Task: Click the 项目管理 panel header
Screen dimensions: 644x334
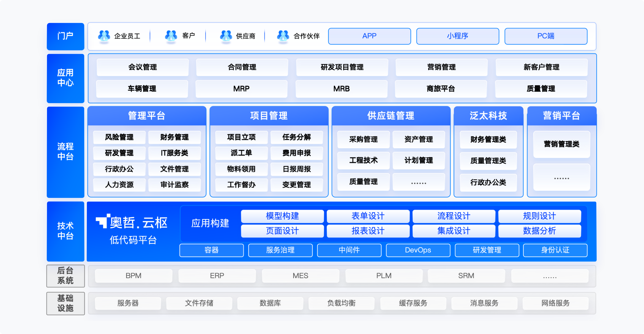Action: [269, 116]
